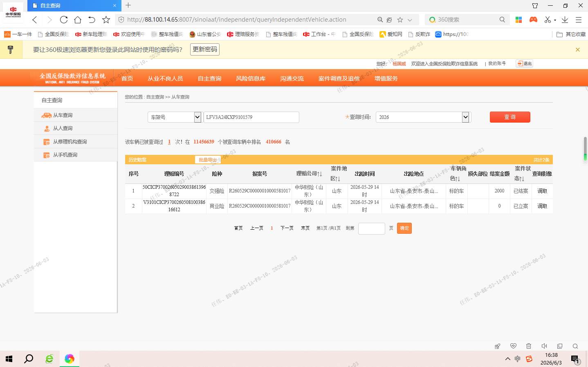
Task: Open the 沟通交流 menu
Action: (x=292, y=78)
